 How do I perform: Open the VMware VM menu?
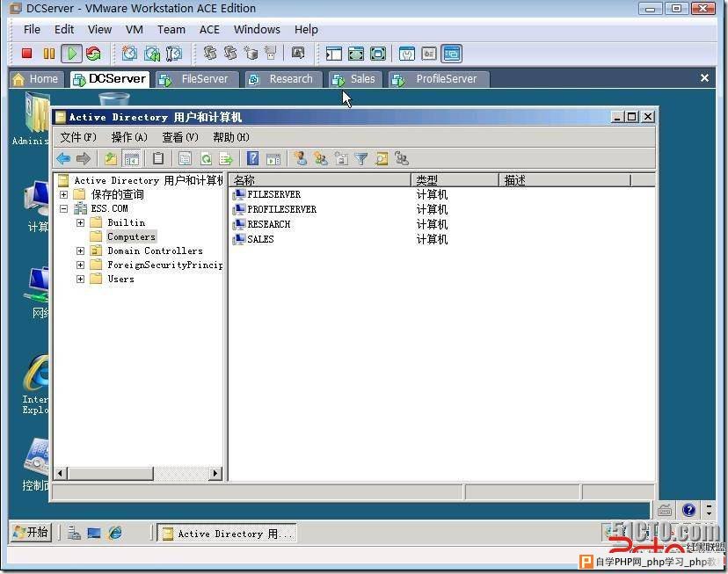coord(135,30)
